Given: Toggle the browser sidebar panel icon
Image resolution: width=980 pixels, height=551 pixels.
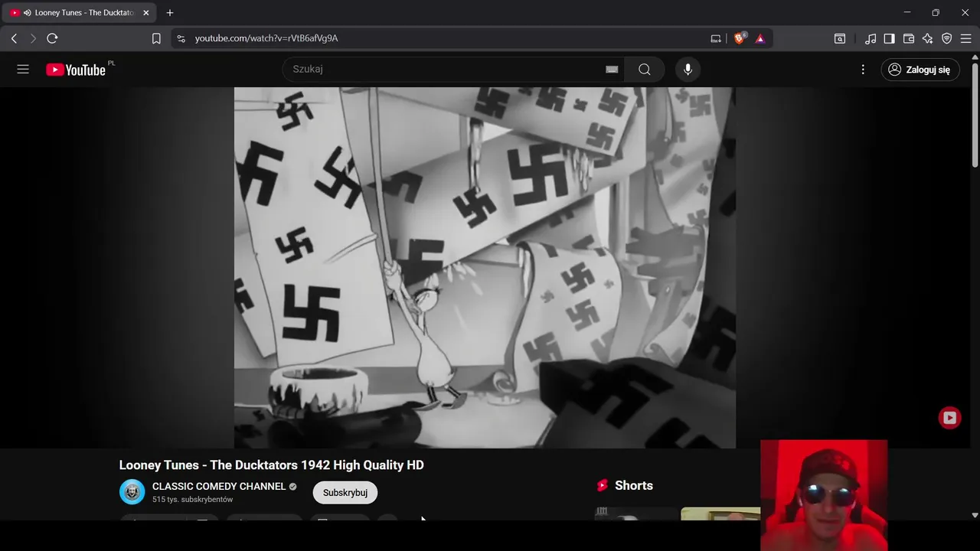Looking at the screenshot, I should pos(890,38).
